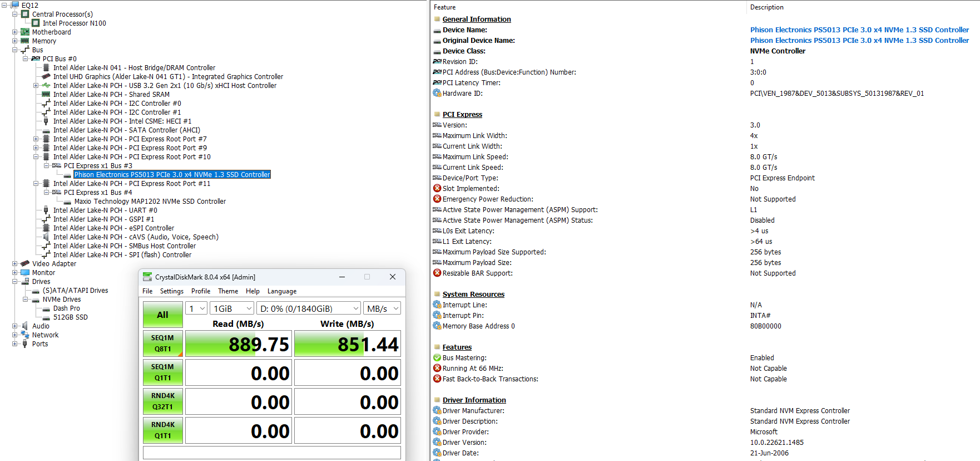Run the RND4K Q1T1 test
980x461 pixels.
click(x=162, y=430)
